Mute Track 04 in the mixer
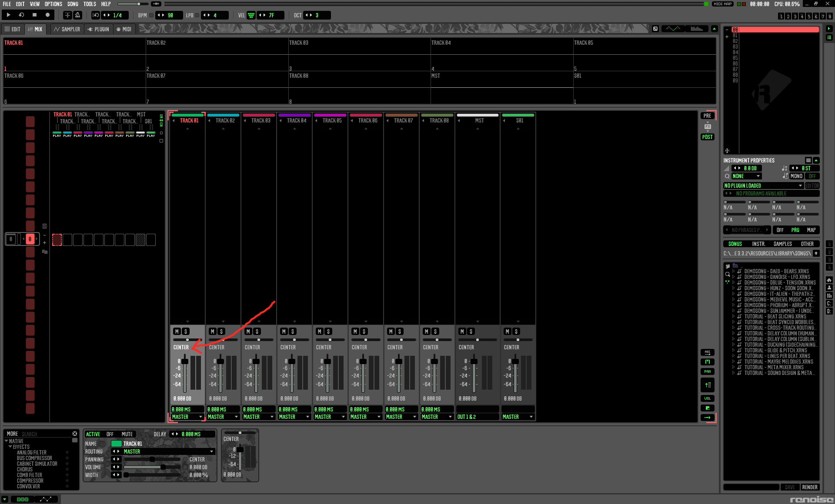The width and height of the screenshot is (835, 504). 284,332
